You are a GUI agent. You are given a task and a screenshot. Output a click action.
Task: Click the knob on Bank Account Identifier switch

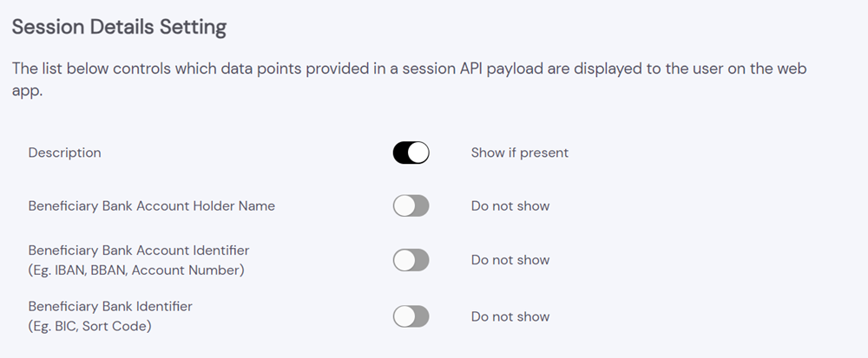403,260
